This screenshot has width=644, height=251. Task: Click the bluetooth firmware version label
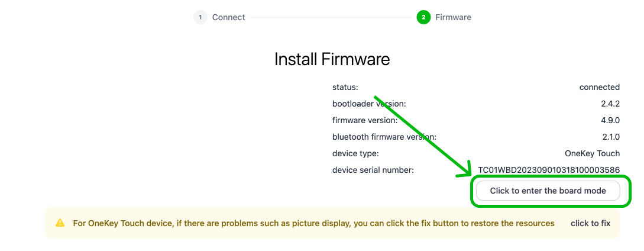[384, 137]
